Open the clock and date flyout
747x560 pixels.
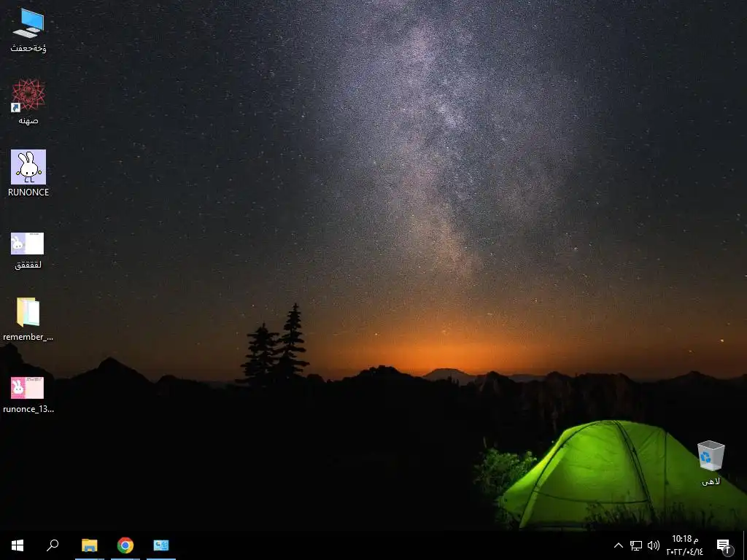tap(685, 545)
